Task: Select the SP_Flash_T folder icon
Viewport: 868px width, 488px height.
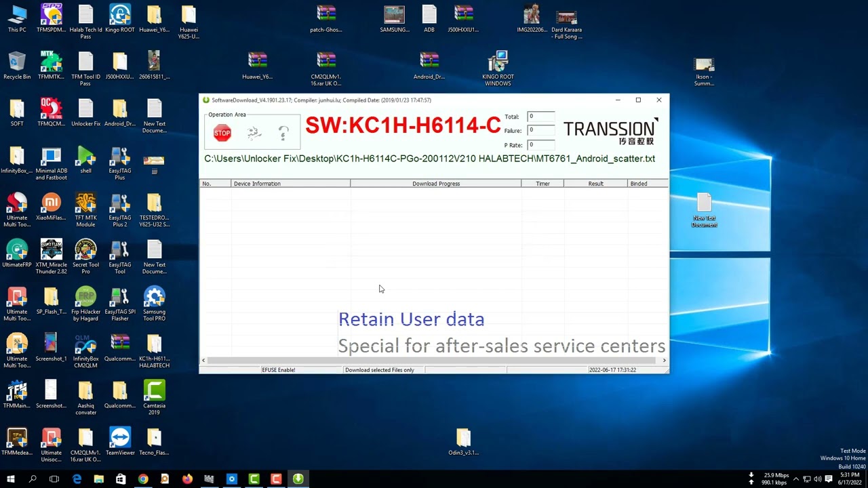Action: [52, 301]
